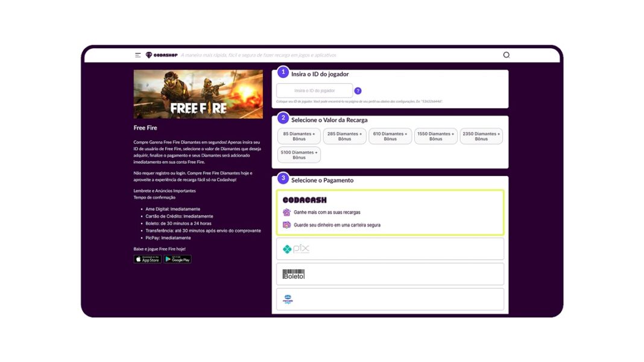Screen dimensions: 644x362
Task: Pick the 2350 Diamantes + Bônus option
Action: (481, 136)
